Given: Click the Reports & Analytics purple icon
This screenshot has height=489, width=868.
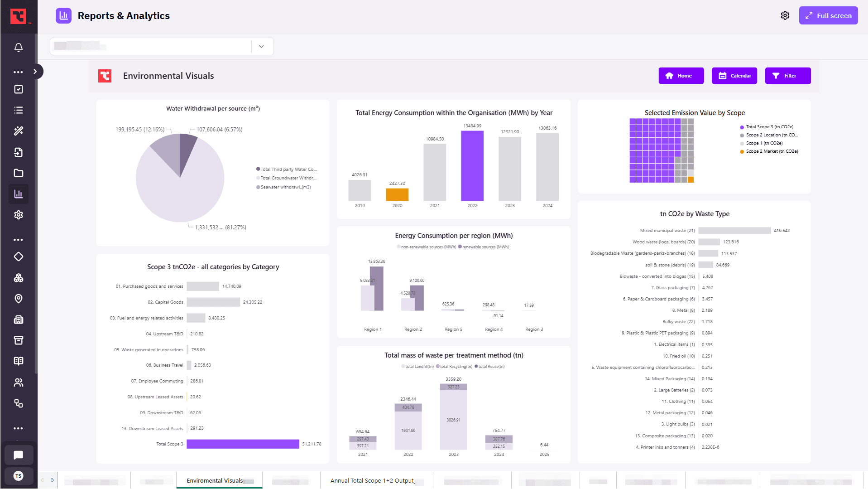Looking at the screenshot, I should click(x=64, y=15).
